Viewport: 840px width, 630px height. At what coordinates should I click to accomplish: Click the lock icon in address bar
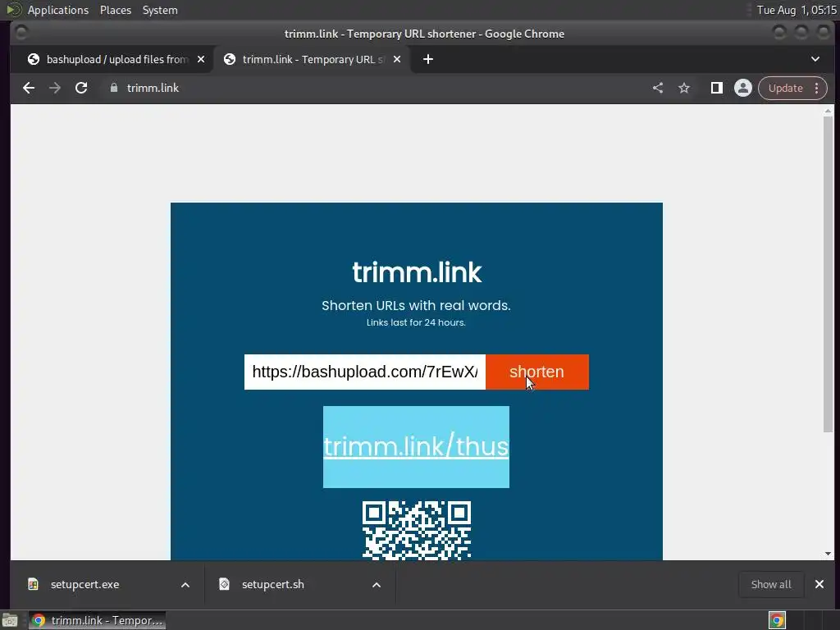[x=113, y=88]
